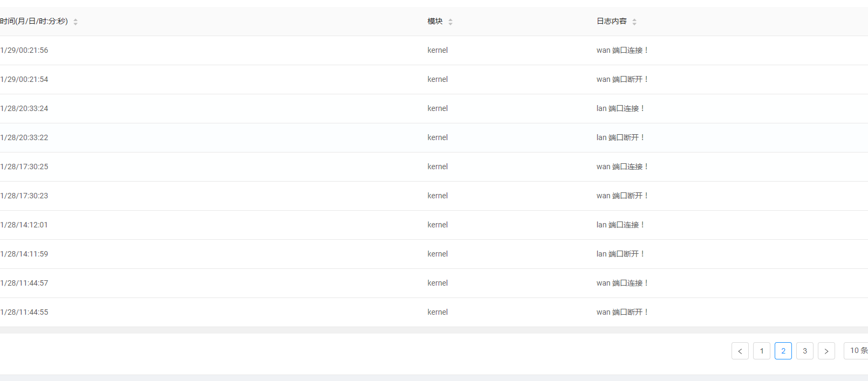Jump to page 3 of the logs

coord(804,351)
